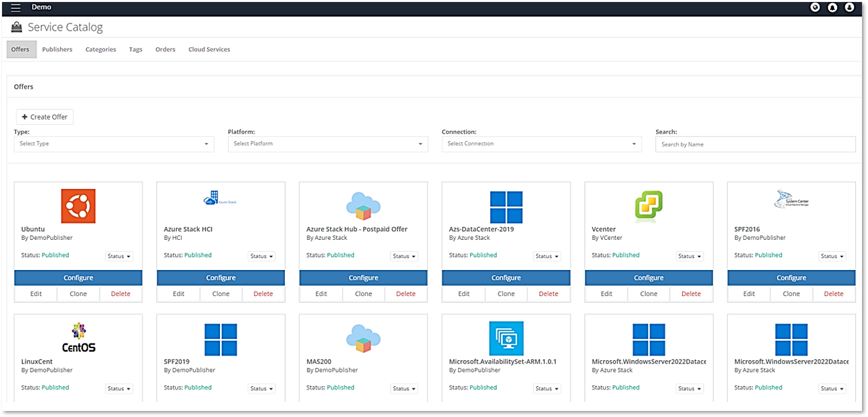Open the Status dropdown on the Vcenter card
The width and height of the screenshot is (868, 417).
pyautogui.click(x=689, y=257)
